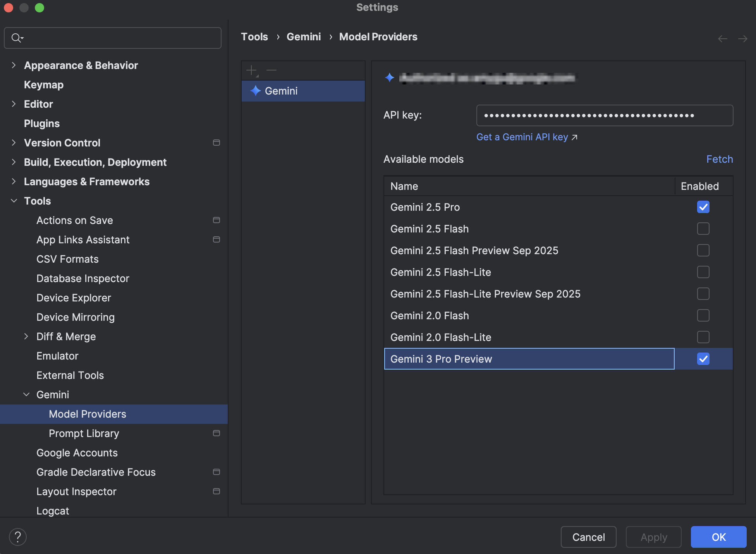The height and width of the screenshot is (554, 756).
Task: Uncheck Gemini 3 Pro Preview
Action: [703, 359]
